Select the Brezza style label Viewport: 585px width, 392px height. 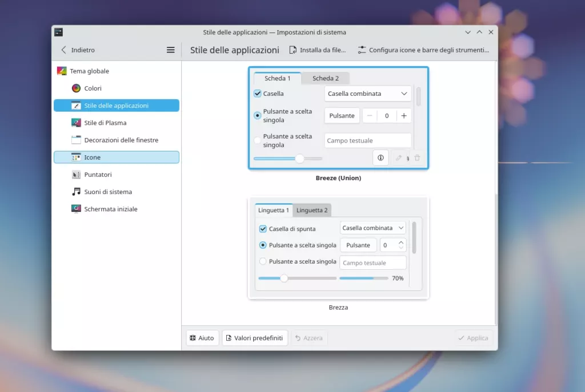click(338, 308)
